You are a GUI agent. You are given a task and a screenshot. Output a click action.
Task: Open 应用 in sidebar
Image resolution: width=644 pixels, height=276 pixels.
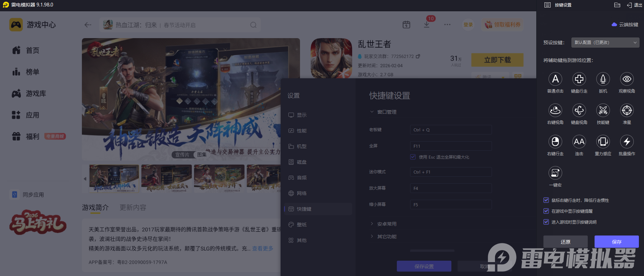tap(26, 115)
